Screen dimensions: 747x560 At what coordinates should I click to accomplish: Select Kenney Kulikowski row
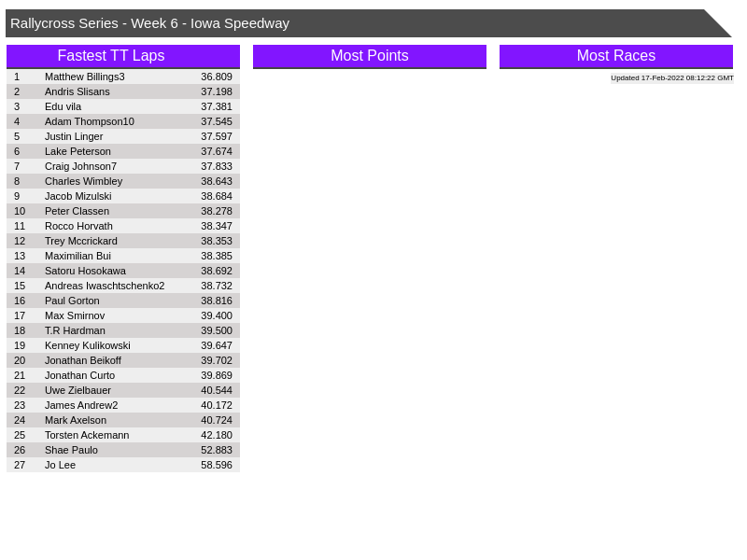click(88, 345)
